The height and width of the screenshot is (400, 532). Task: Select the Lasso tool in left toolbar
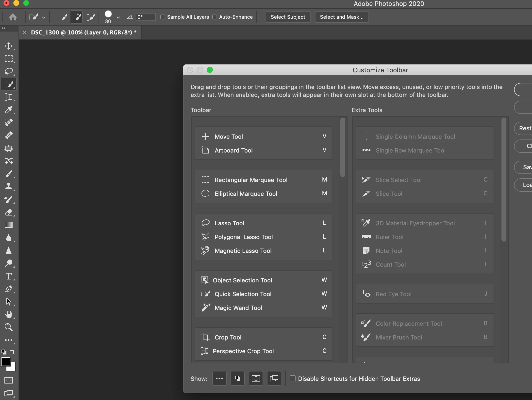(9, 72)
